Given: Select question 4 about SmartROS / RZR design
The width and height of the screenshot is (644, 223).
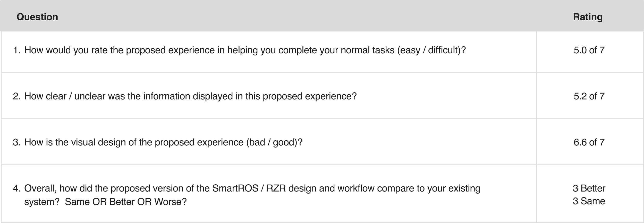Looking at the screenshot, I should [252, 188].
